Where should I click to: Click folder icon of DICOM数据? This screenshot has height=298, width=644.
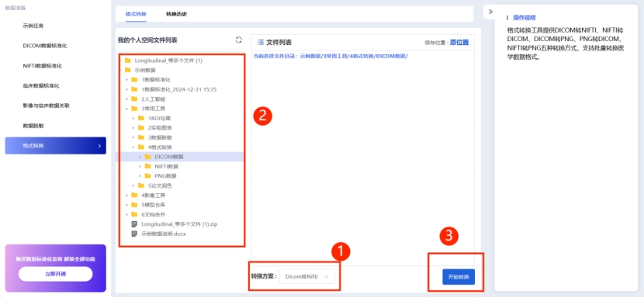(x=148, y=157)
